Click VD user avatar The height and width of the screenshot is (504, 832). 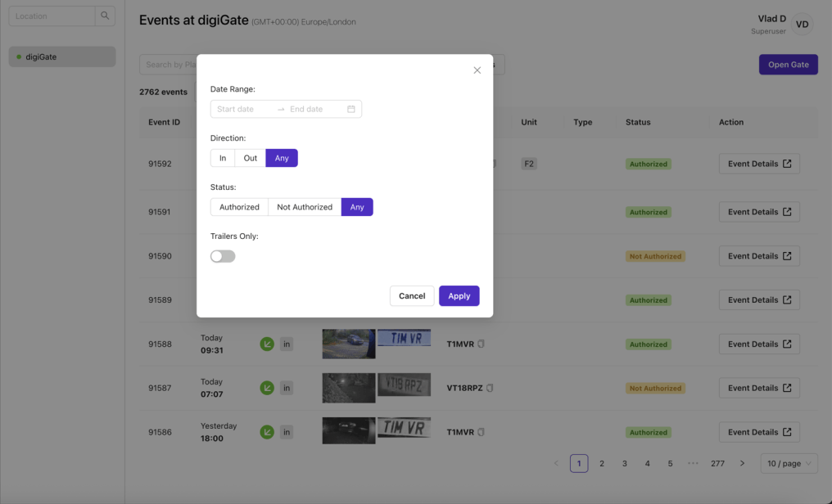802,25
